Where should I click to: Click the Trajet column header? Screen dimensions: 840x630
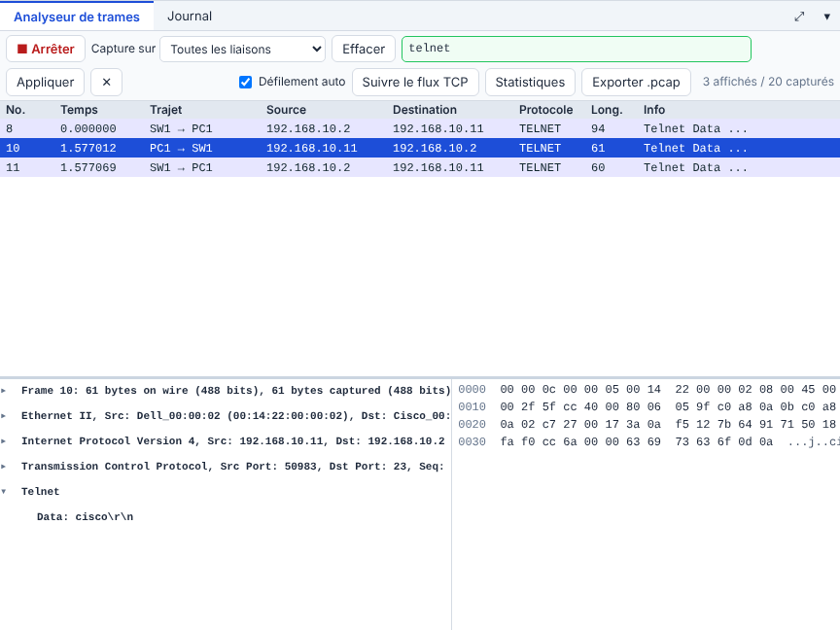coord(165,110)
